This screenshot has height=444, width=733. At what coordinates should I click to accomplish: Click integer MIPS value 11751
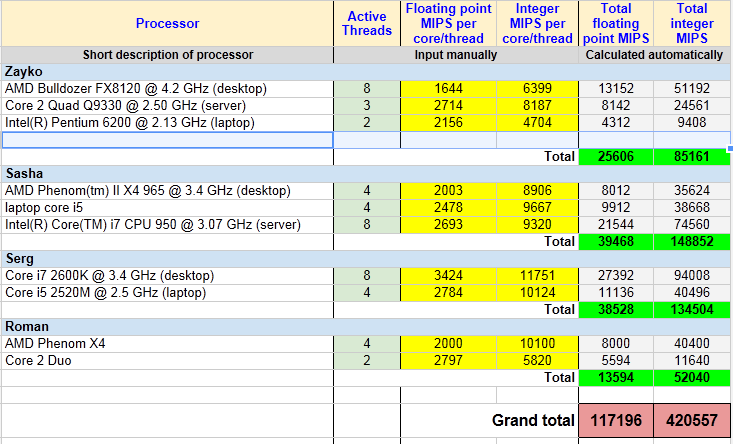(x=537, y=276)
